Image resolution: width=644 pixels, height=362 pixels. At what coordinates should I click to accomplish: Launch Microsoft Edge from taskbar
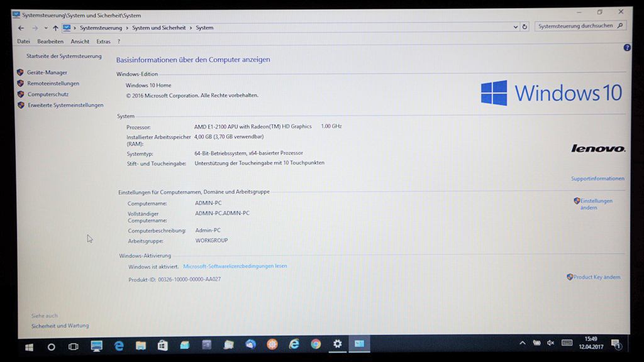[119, 346]
